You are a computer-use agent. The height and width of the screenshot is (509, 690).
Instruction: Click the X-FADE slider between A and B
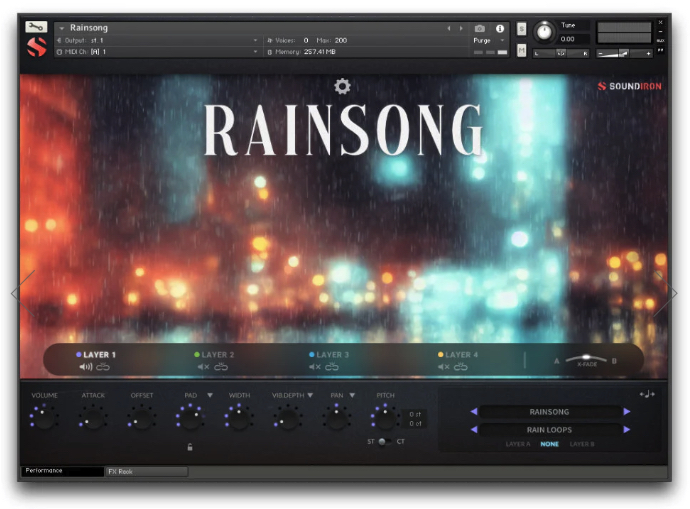point(586,359)
